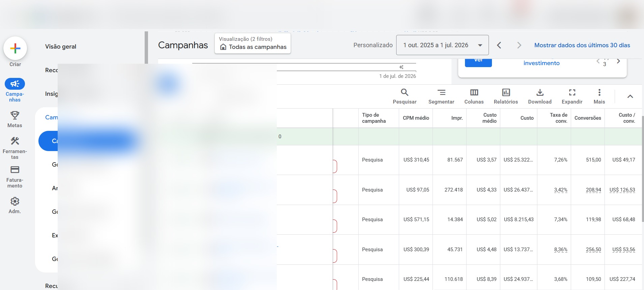Viewport: 644px width, 290px height.
Task: Click the CPM value US$ 310,45
Action: tap(416, 160)
